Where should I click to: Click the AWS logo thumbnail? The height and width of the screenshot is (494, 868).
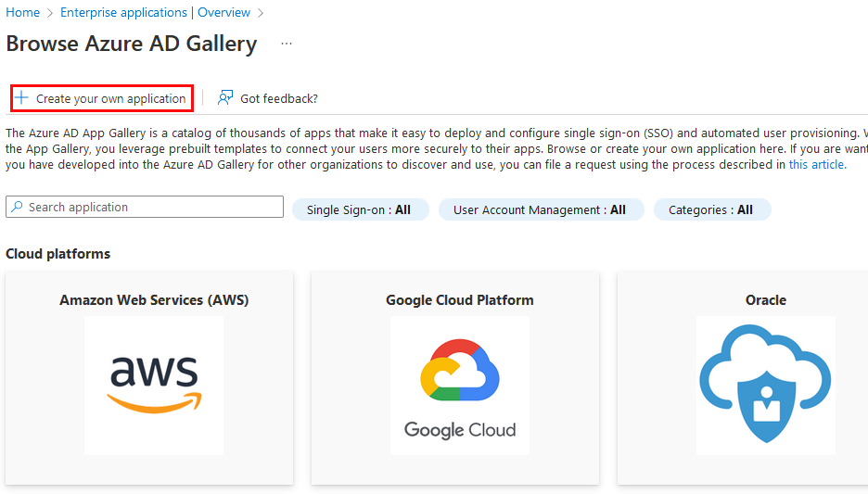[x=154, y=386]
